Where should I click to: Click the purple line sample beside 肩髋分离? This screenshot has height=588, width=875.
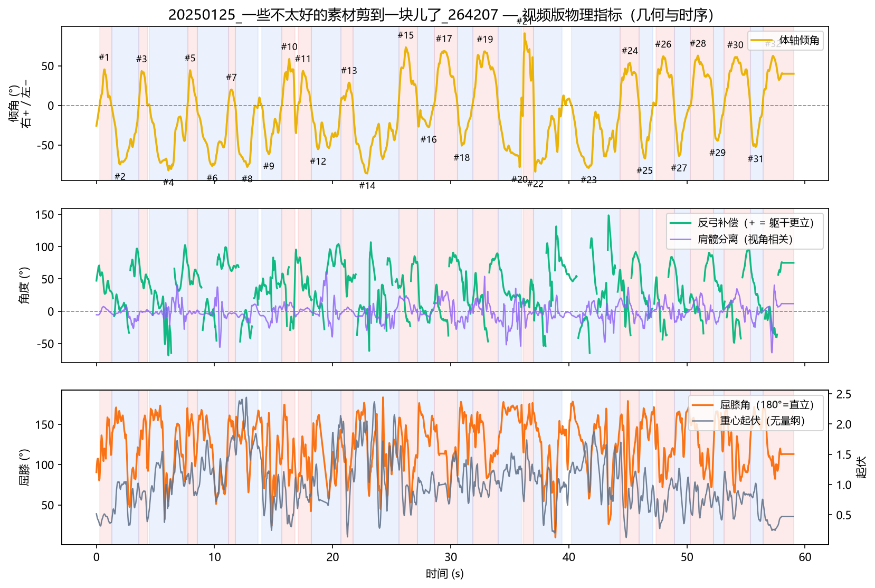pyautogui.click(x=681, y=239)
